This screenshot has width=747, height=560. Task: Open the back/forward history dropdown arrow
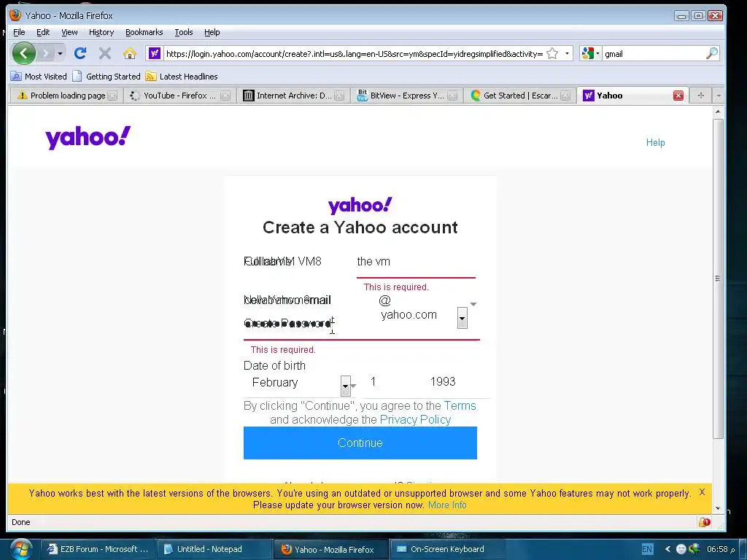60,53
